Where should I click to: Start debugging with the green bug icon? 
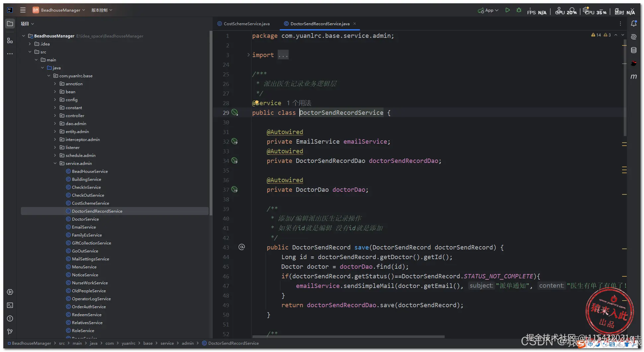click(x=519, y=10)
